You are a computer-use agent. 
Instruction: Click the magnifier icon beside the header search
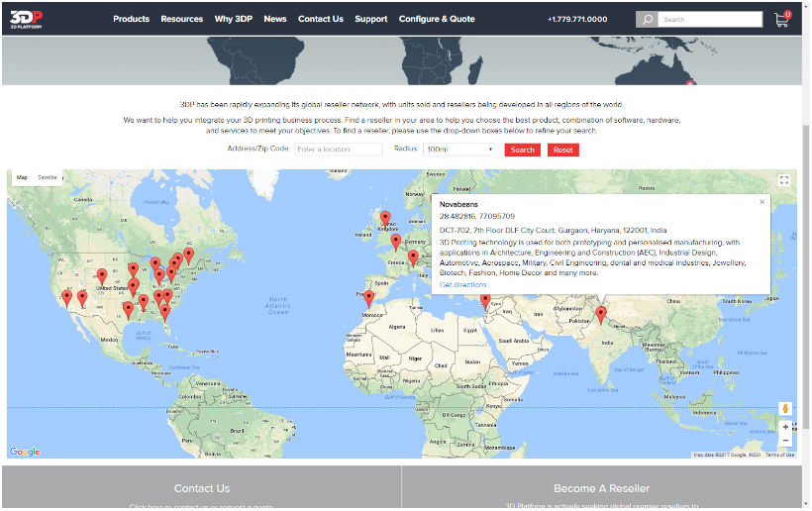[x=647, y=20]
